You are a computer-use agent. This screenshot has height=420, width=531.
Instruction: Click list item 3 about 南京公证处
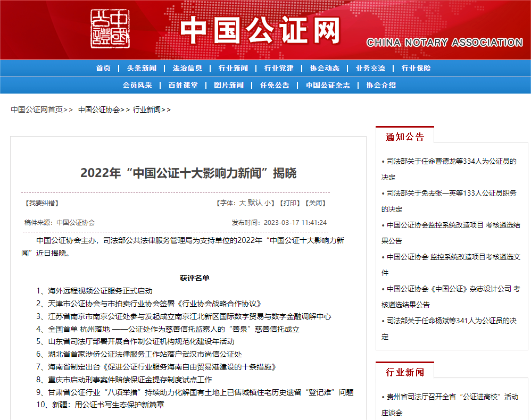tap(184, 316)
